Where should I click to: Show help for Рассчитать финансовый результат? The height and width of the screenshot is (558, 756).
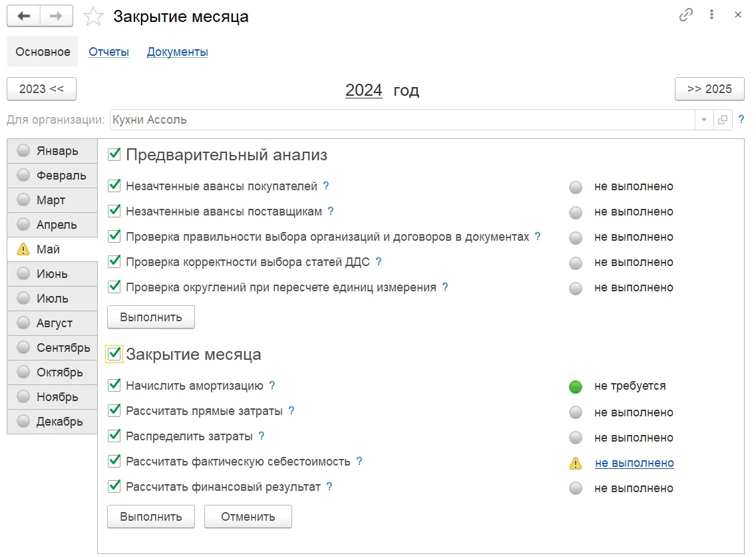tap(329, 486)
